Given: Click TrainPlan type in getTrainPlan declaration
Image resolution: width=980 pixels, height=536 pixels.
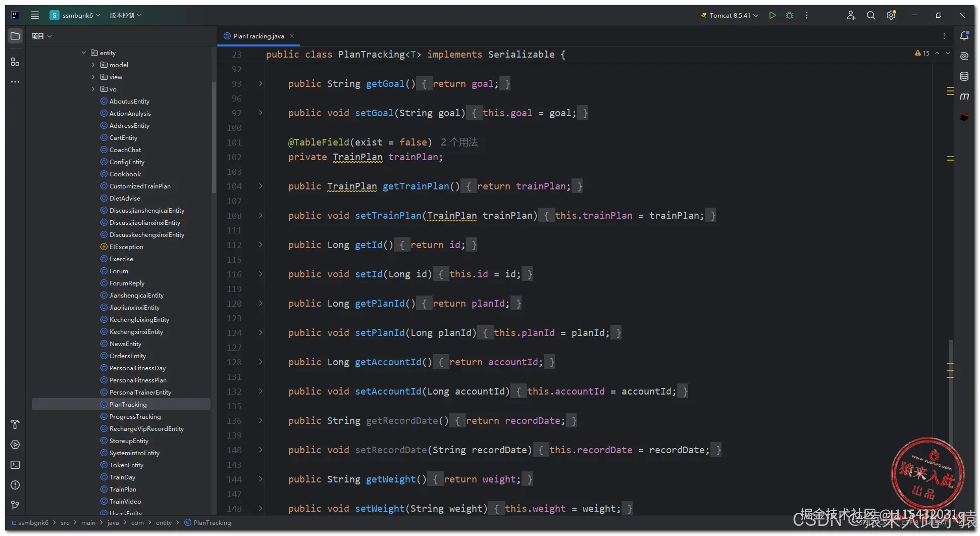Looking at the screenshot, I should (352, 186).
